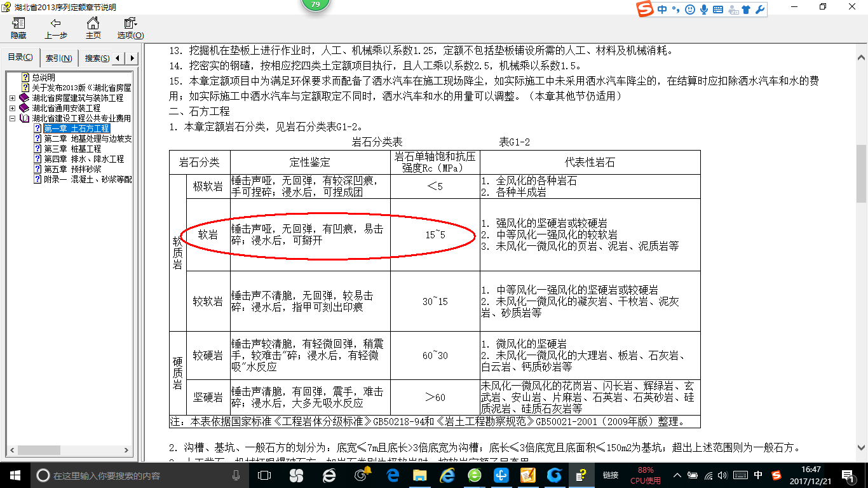
Task: Click the Sogou S logo on the IME bar
Action: pyautogui.click(x=646, y=9)
